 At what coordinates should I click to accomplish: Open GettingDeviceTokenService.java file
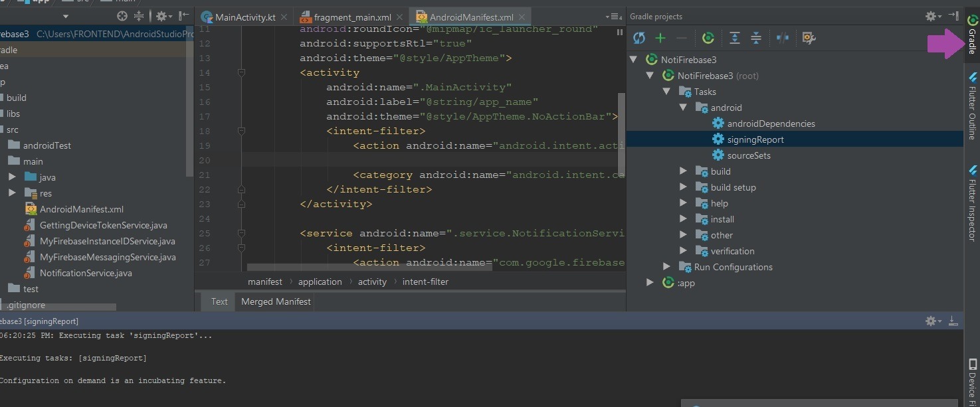(x=103, y=225)
